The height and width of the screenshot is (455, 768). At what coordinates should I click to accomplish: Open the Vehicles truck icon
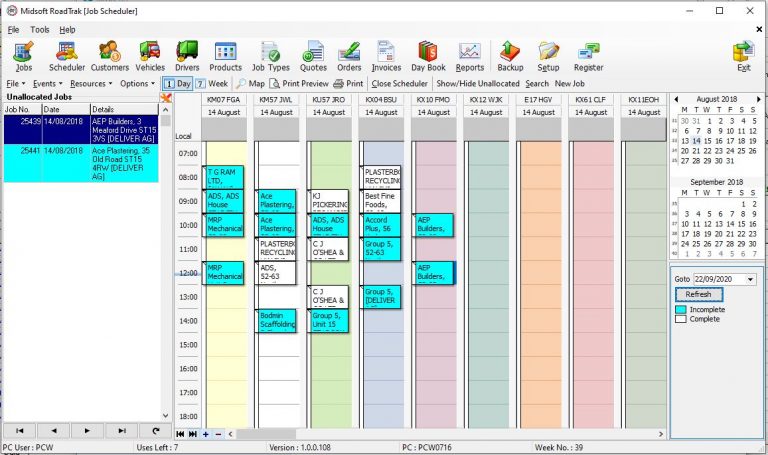point(150,56)
